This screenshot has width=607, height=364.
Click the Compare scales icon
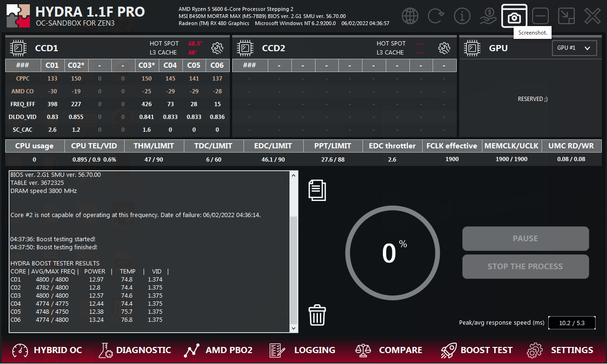point(363,350)
